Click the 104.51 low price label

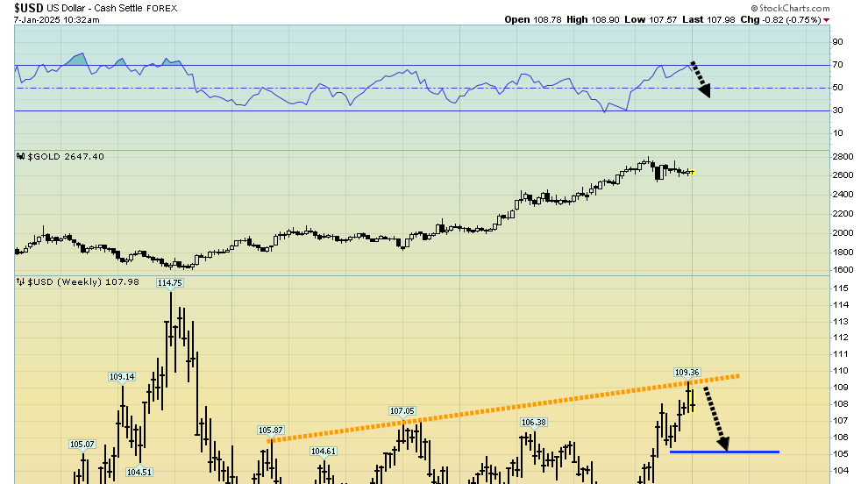point(139,472)
